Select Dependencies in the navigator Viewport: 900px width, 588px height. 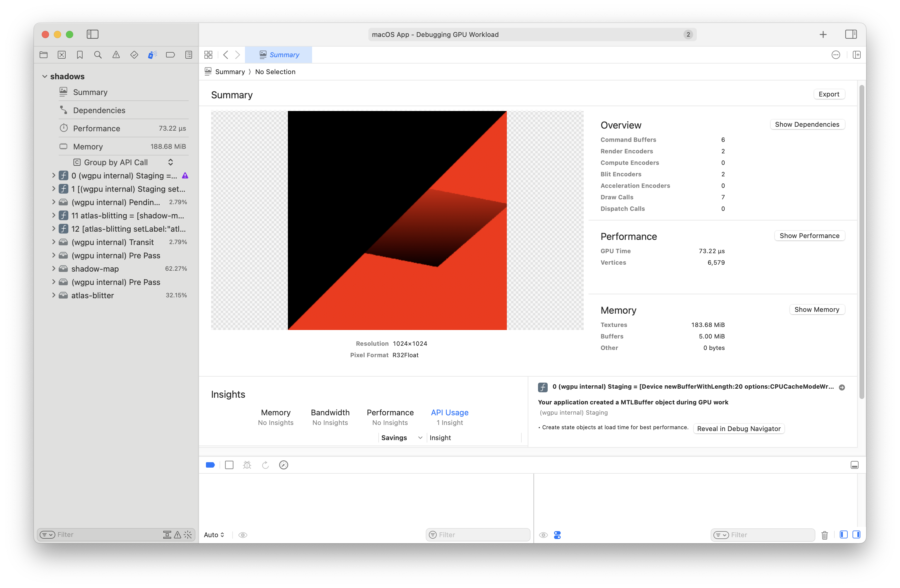point(124,110)
